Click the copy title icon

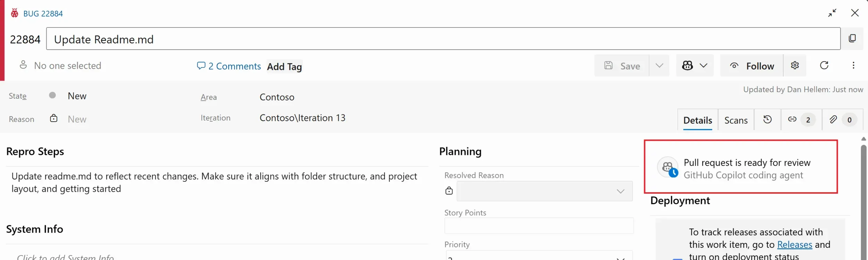pyautogui.click(x=852, y=38)
